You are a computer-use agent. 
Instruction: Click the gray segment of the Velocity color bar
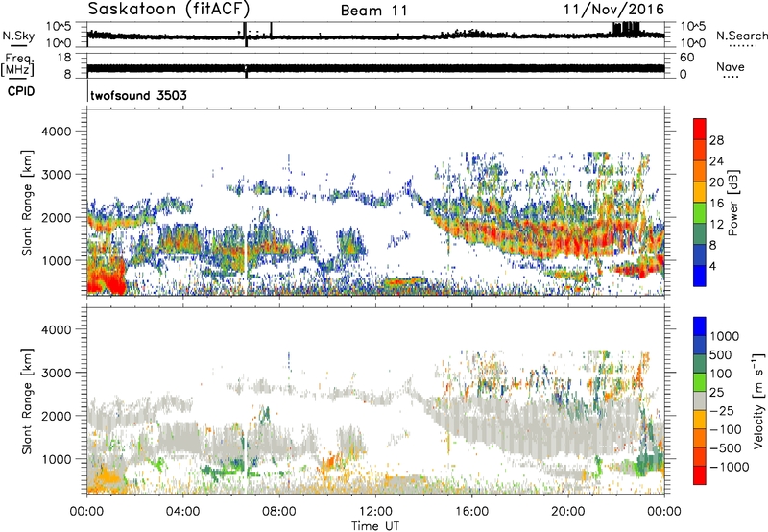pos(700,400)
